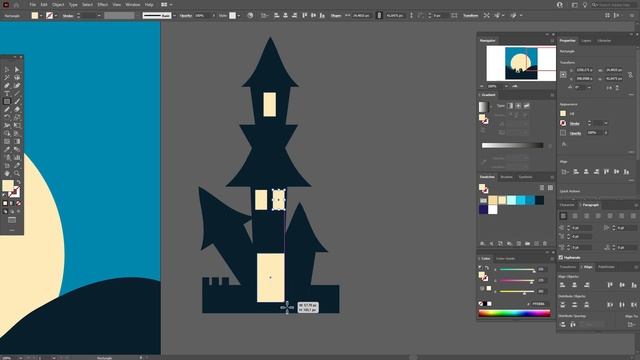Viewport: 640px width, 360px height.
Task: Select the Eraser tool
Action: point(17,109)
